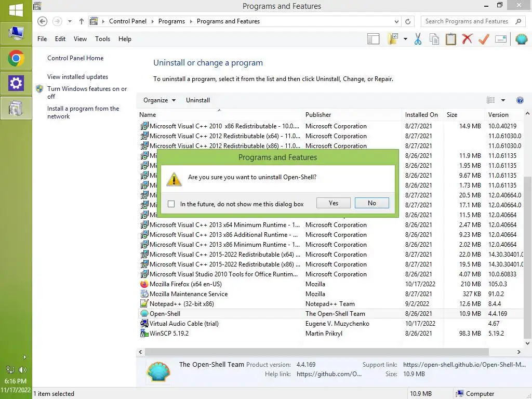This screenshot has width=532, height=399.
Task: Expand the More view options arrow
Action: pos(503,100)
